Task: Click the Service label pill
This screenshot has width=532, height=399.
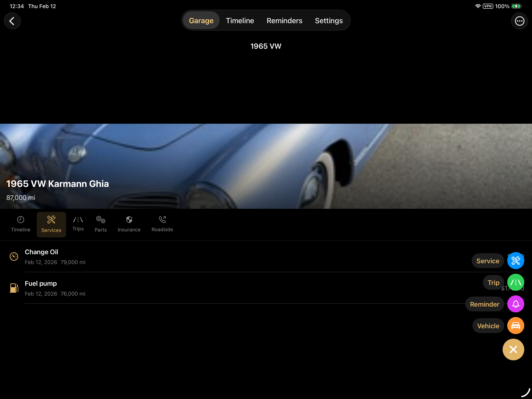Action: tap(488, 261)
